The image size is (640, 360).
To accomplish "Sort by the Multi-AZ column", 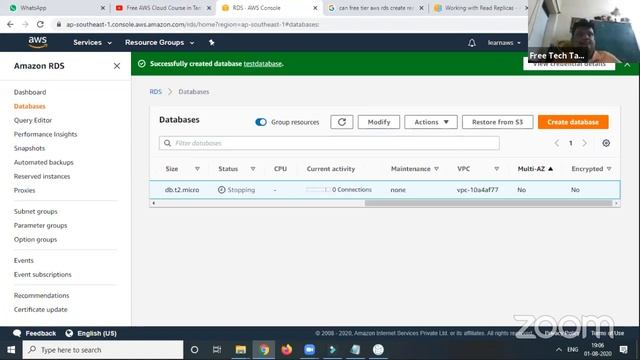I will click(535, 169).
